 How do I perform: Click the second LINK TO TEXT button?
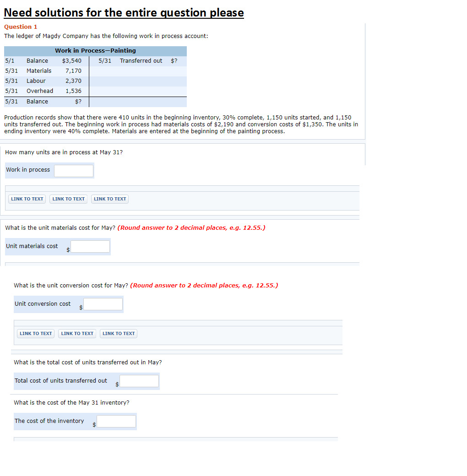[x=68, y=199]
